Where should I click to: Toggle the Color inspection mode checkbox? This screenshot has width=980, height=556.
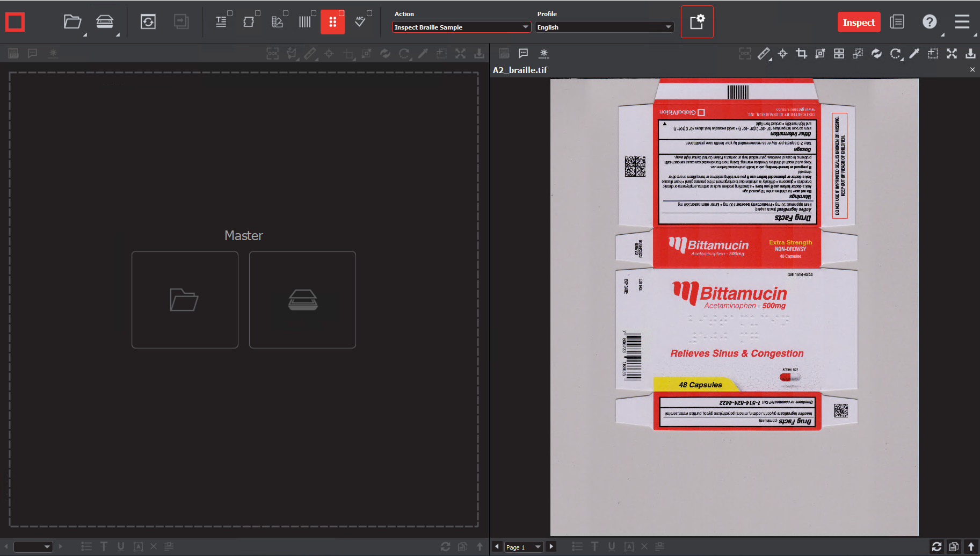[286, 13]
